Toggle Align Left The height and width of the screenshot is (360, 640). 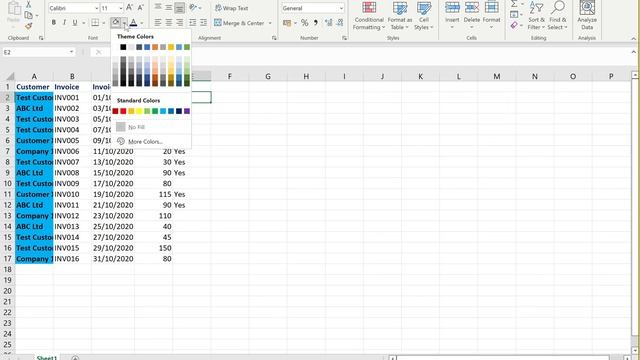158,23
